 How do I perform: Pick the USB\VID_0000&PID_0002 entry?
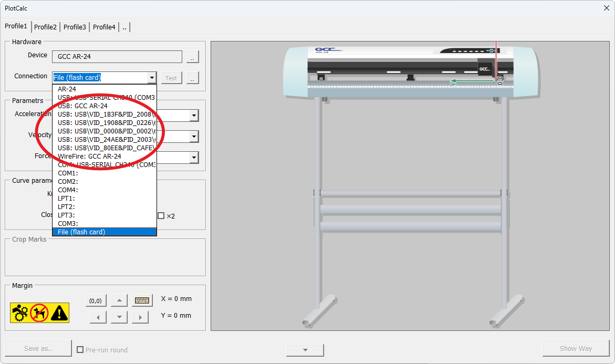click(x=105, y=131)
